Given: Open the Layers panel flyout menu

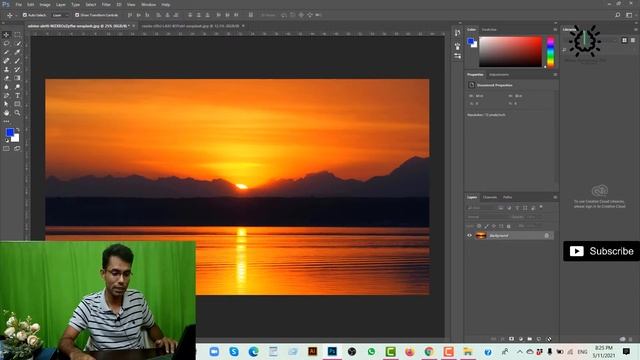Looking at the screenshot, I should click(x=555, y=197).
